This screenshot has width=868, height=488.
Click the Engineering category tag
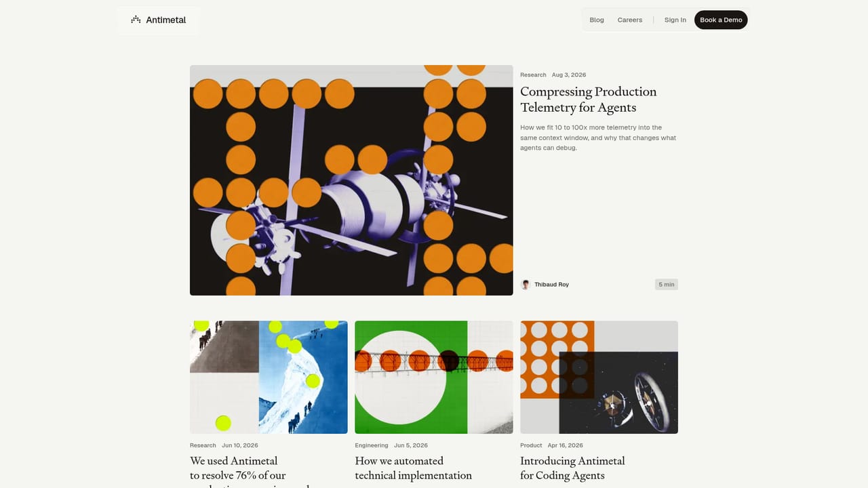(x=372, y=445)
